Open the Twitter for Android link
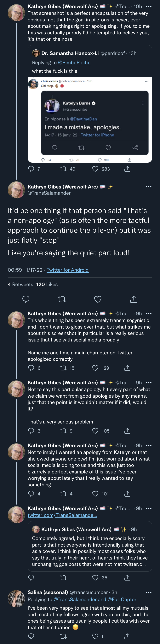The width and height of the screenshot is (160, 644). [68, 270]
